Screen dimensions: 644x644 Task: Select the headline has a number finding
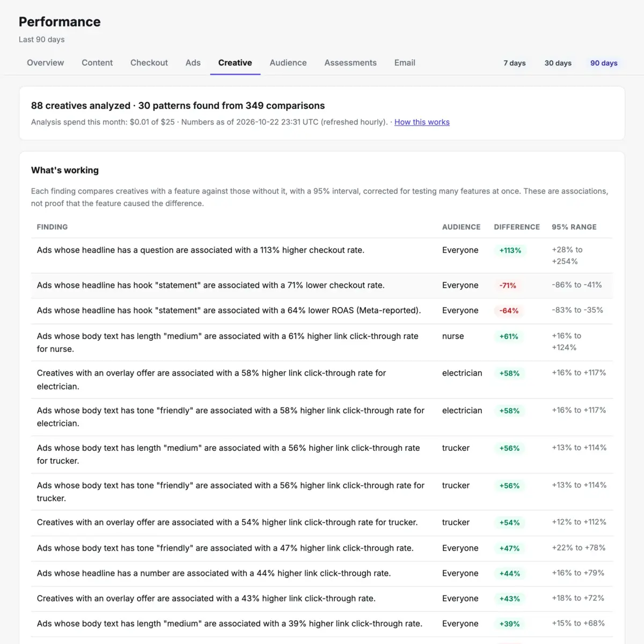pos(322,574)
